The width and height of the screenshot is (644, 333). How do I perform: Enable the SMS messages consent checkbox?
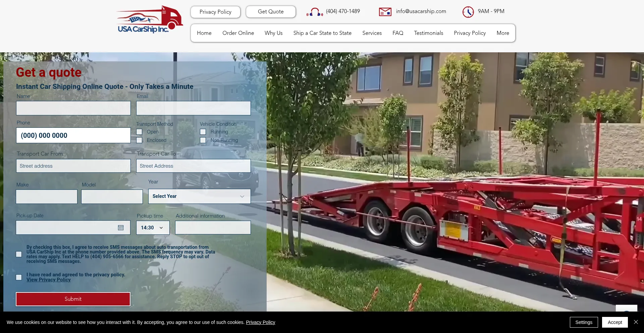(19, 254)
